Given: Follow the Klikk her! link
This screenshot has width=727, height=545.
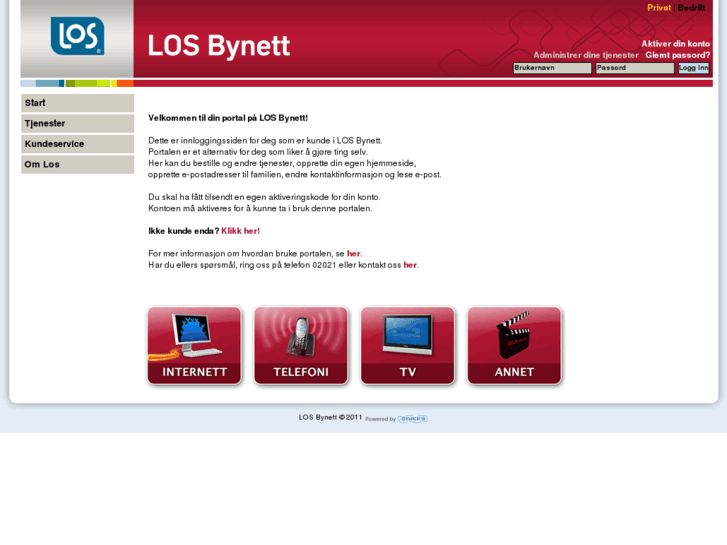Looking at the screenshot, I should (x=241, y=231).
